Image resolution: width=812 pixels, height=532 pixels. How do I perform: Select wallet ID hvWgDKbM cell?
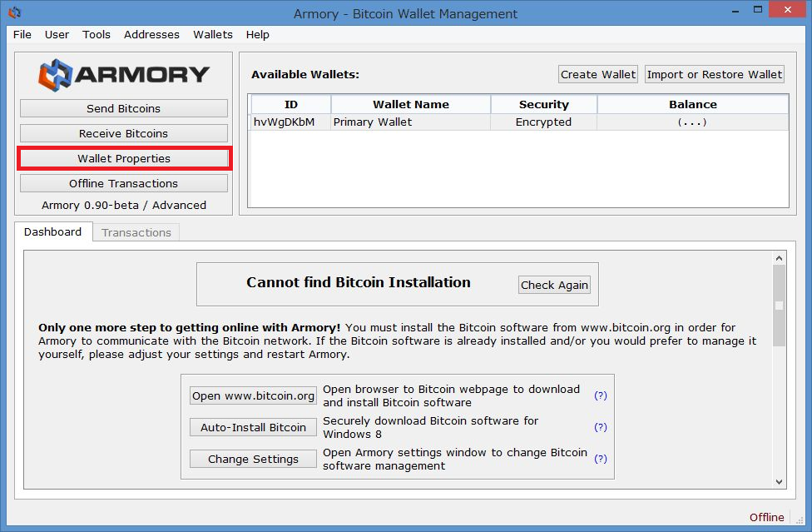290,122
